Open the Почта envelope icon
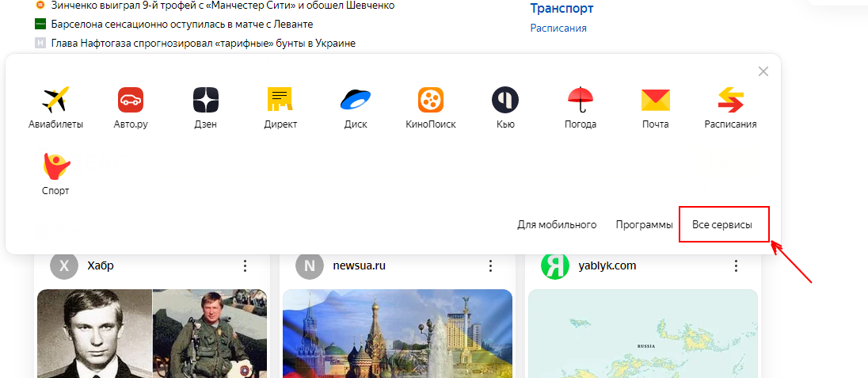Viewport: 868px width, 378px height. click(656, 101)
